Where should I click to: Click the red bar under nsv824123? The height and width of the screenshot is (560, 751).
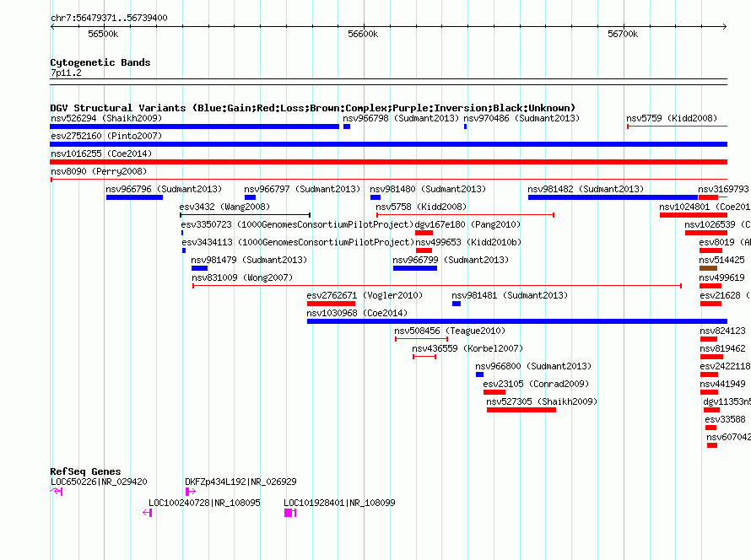point(709,339)
